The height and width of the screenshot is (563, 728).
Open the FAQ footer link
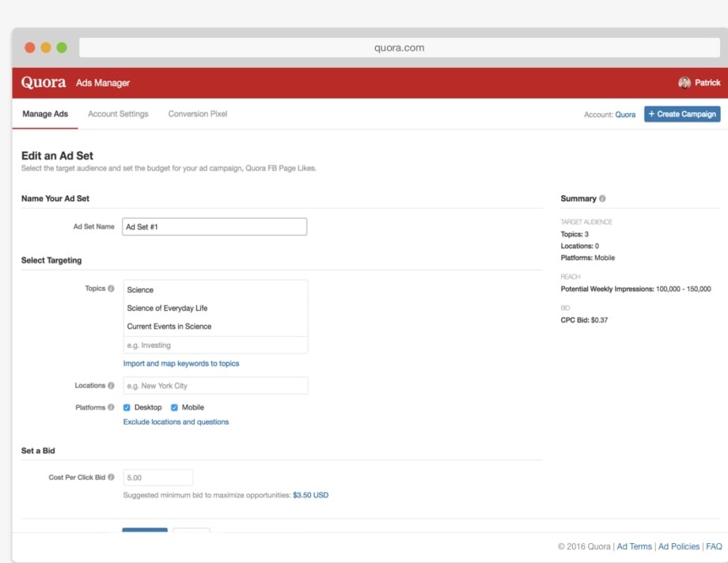[714, 546]
